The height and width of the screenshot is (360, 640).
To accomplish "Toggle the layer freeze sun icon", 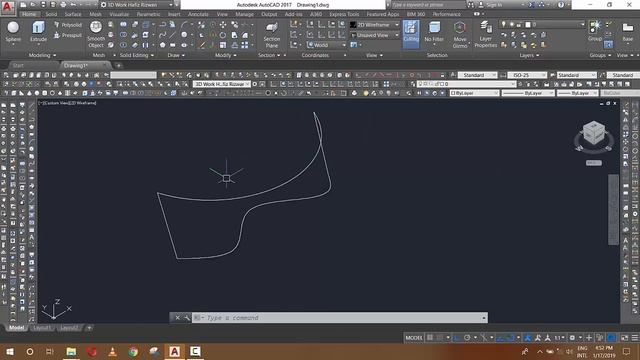I will (511, 24).
